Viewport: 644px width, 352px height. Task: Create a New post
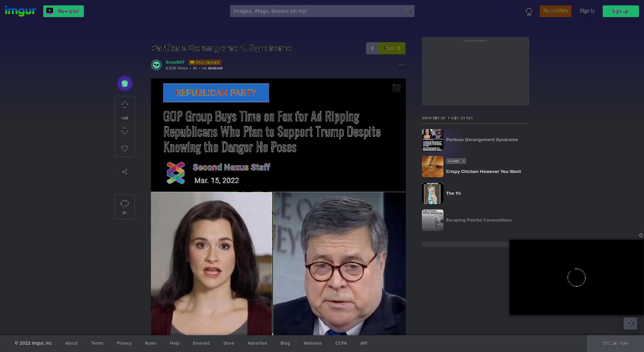(63, 11)
